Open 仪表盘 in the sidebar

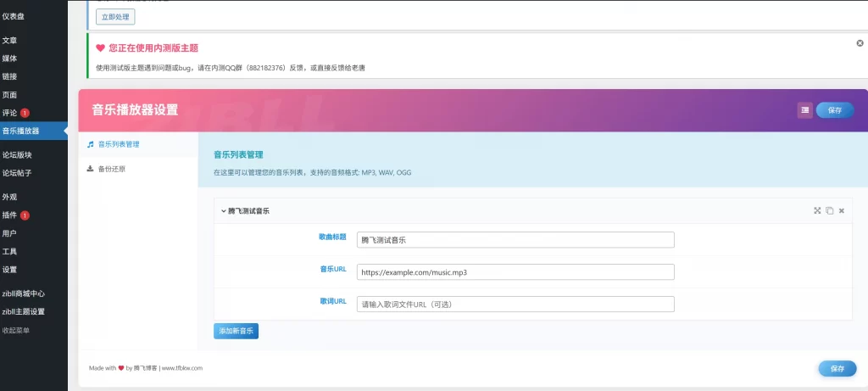point(34,16)
